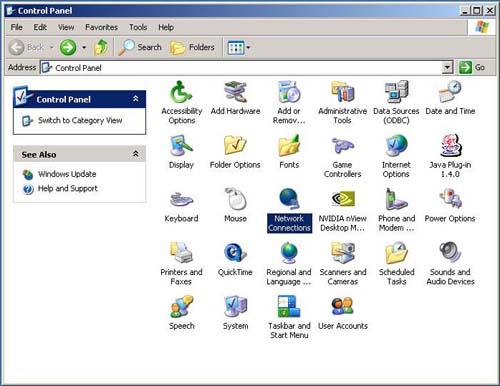The width and height of the screenshot is (500, 386).
Task: Open Folder Options
Action: (235, 152)
